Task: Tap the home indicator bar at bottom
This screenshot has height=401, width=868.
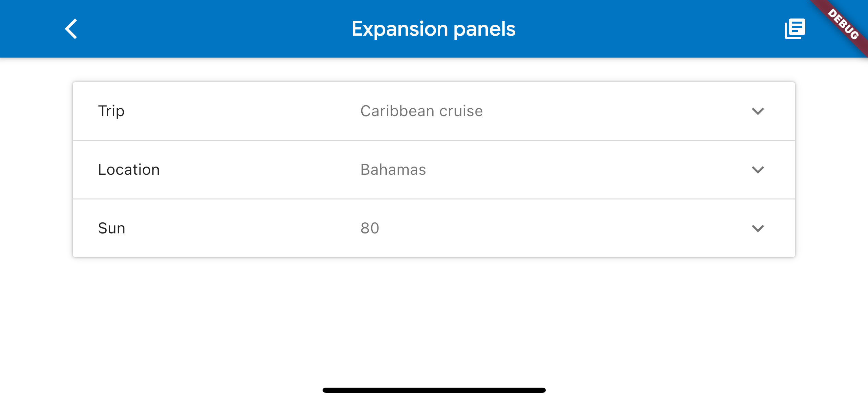Action: (433, 389)
